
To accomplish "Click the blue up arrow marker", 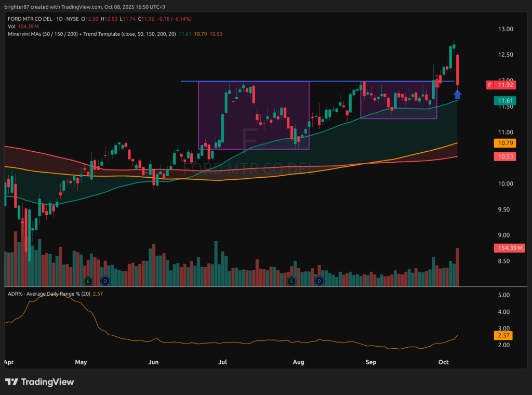I will pyautogui.click(x=457, y=94).
